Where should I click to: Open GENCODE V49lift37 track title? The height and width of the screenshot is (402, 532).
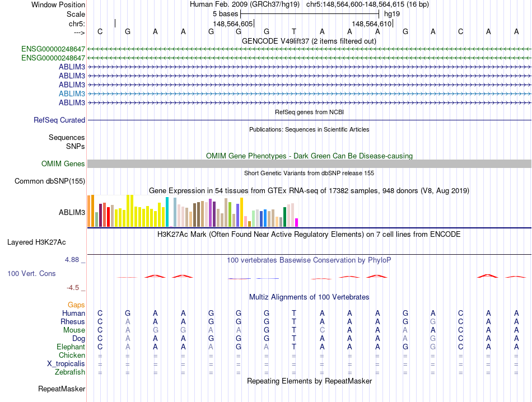click(x=309, y=41)
